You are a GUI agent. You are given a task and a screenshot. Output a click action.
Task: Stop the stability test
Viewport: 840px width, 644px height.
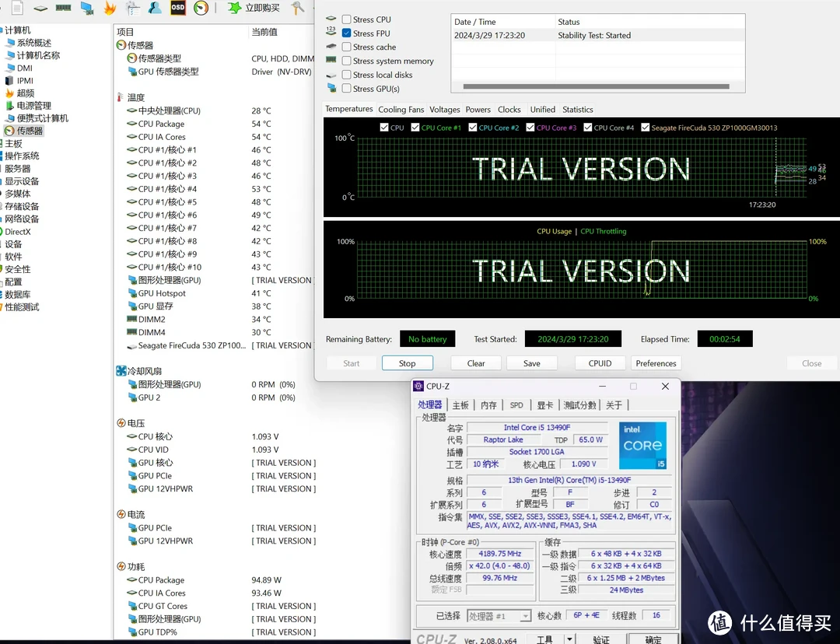click(407, 363)
